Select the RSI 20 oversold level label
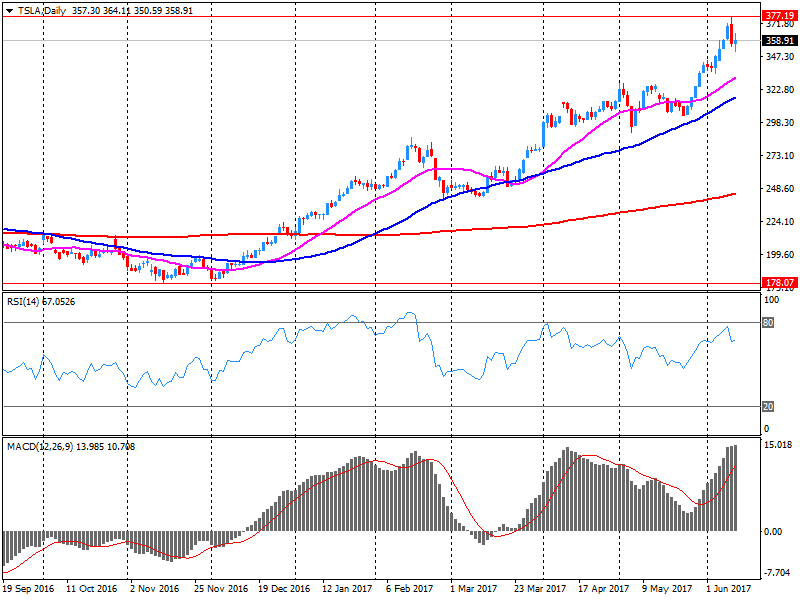 coord(768,406)
